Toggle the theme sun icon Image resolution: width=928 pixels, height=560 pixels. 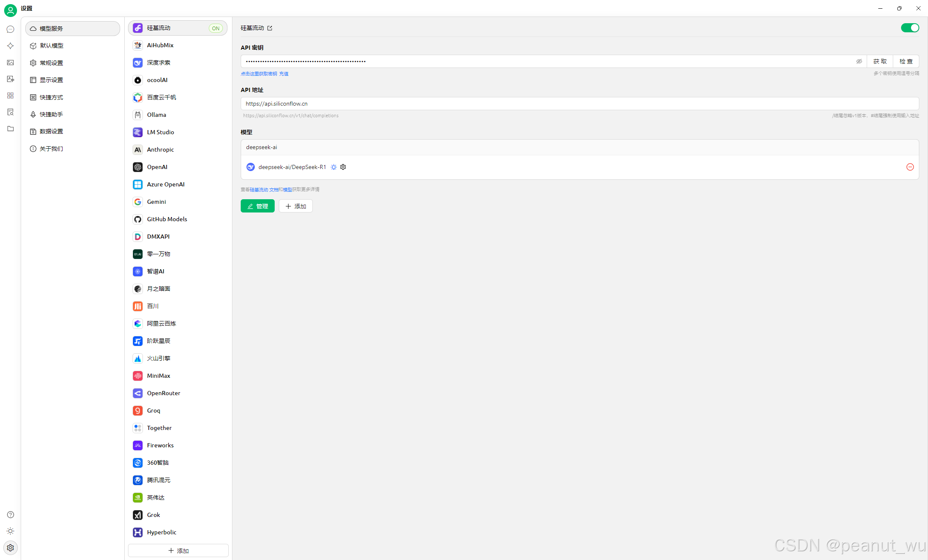(10, 531)
